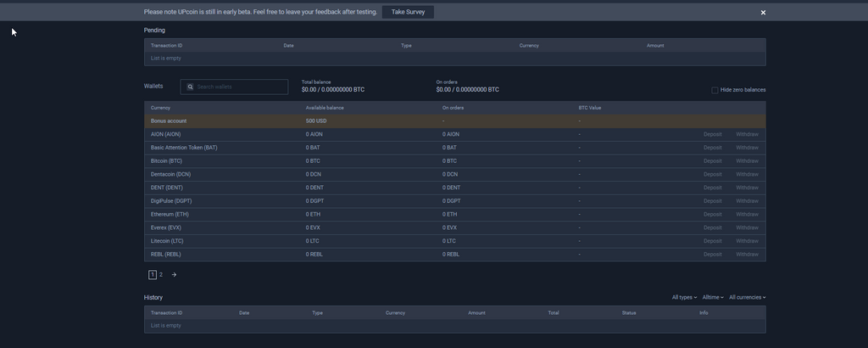Close the beta notice banner

[x=763, y=13]
